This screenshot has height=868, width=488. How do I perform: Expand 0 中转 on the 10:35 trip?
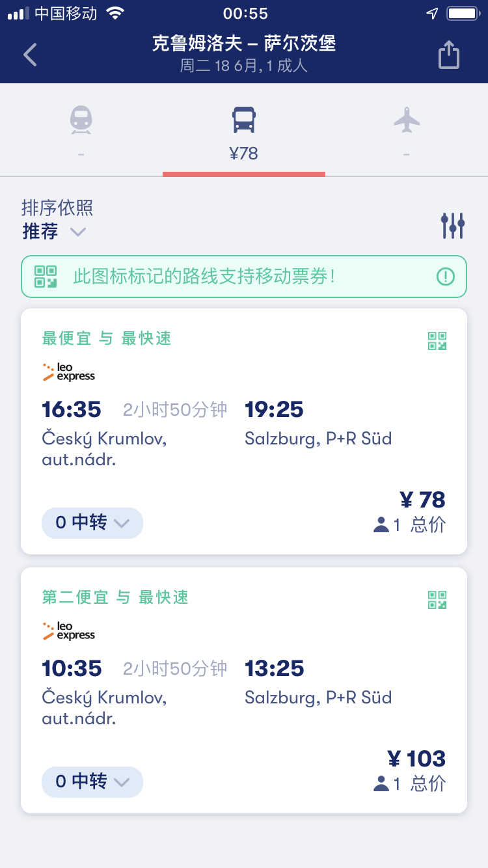pos(92,781)
